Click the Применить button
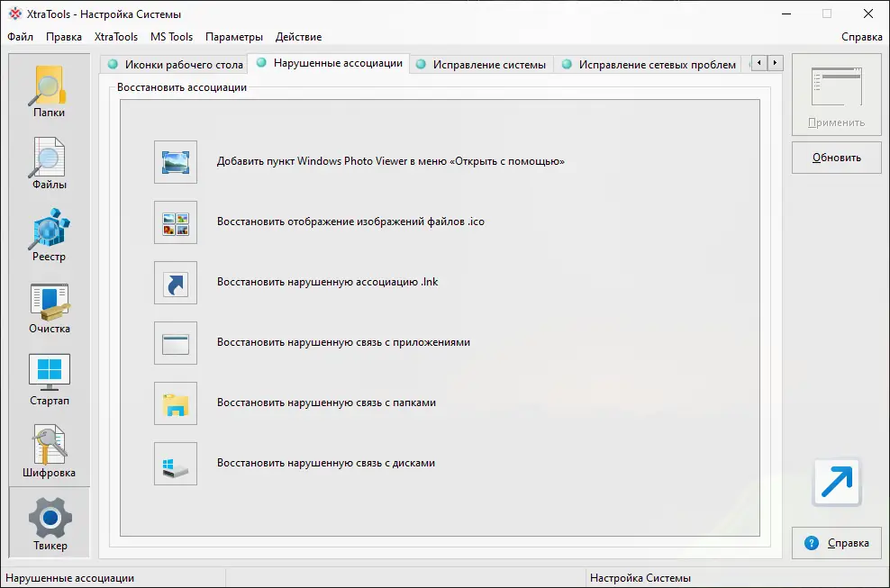The width and height of the screenshot is (890, 588). click(x=836, y=95)
